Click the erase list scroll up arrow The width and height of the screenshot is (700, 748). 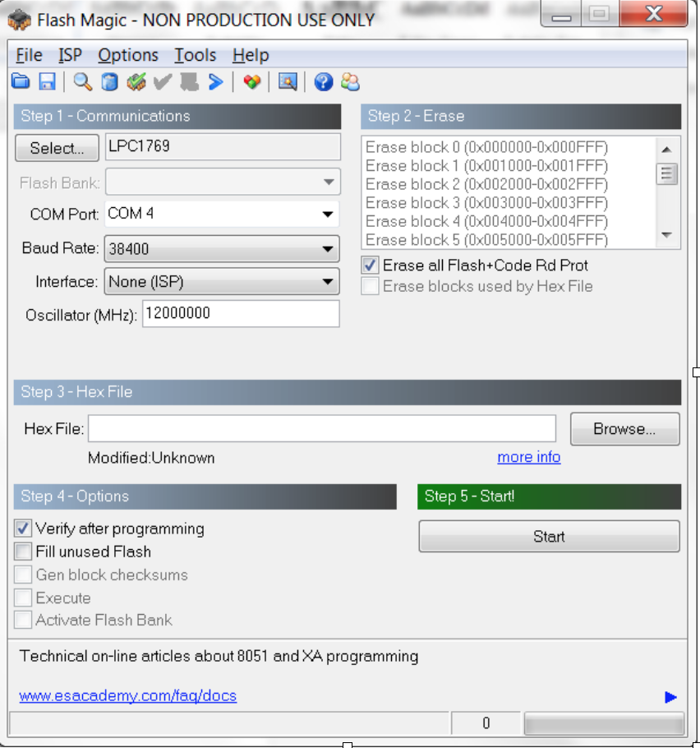pyautogui.click(x=666, y=150)
